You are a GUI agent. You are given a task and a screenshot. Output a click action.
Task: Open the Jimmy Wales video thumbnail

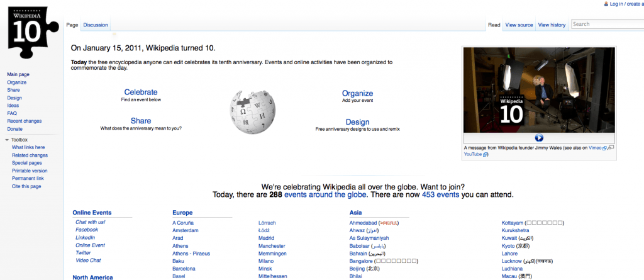[x=539, y=89]
